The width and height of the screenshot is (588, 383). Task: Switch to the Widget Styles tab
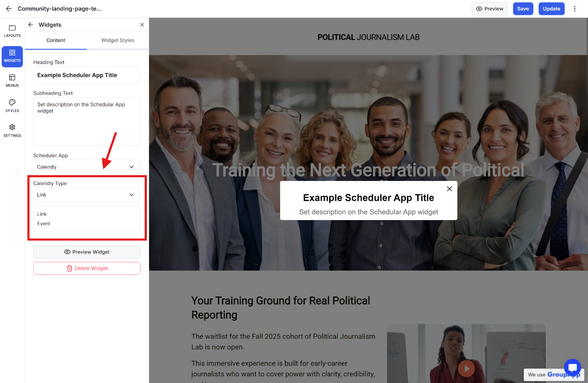(118, 40)
